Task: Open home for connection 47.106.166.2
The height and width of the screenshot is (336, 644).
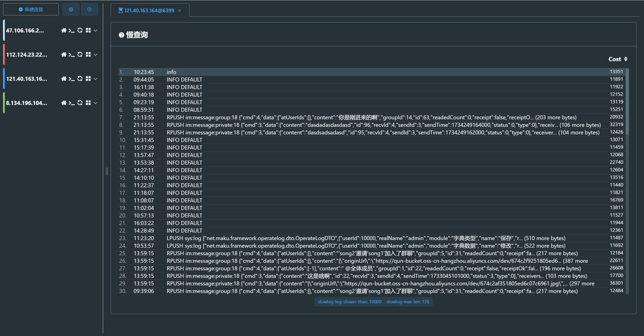Action: (x=64, y=30)
